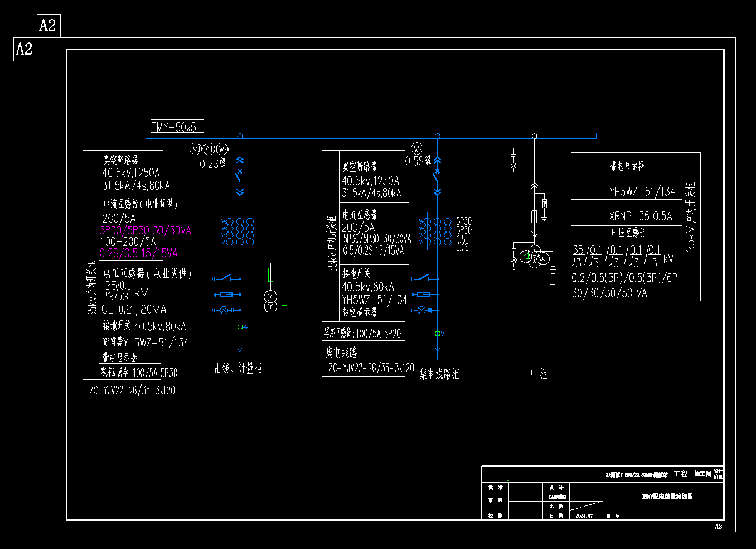
Task: Click the busbar connection node above 出线、计量柜
Action: point(240,136)
